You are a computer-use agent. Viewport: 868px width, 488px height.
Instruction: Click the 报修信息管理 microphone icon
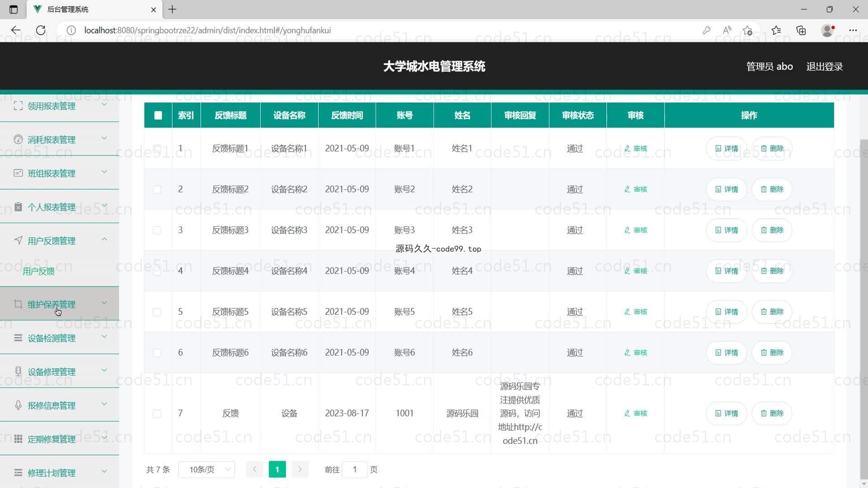pos(18,405)
